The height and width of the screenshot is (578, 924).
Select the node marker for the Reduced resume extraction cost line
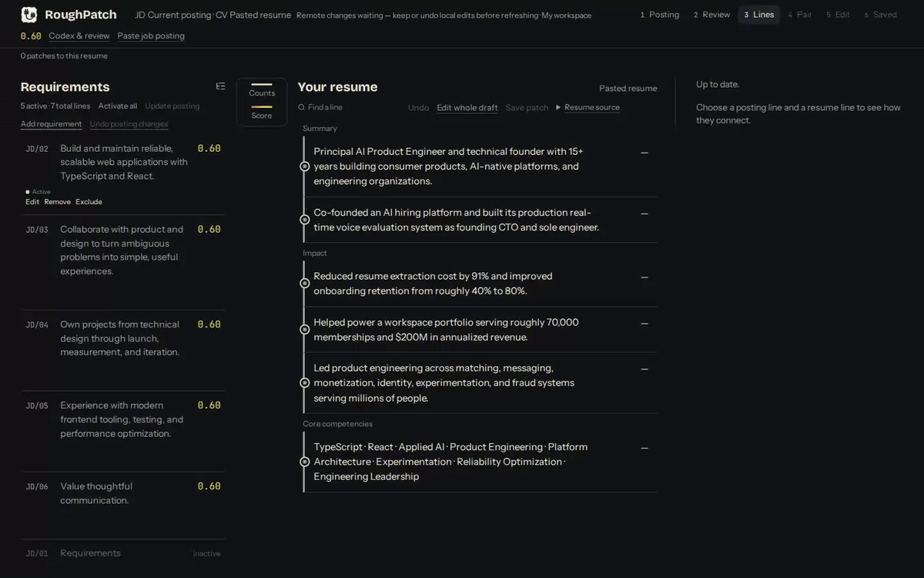305,284
